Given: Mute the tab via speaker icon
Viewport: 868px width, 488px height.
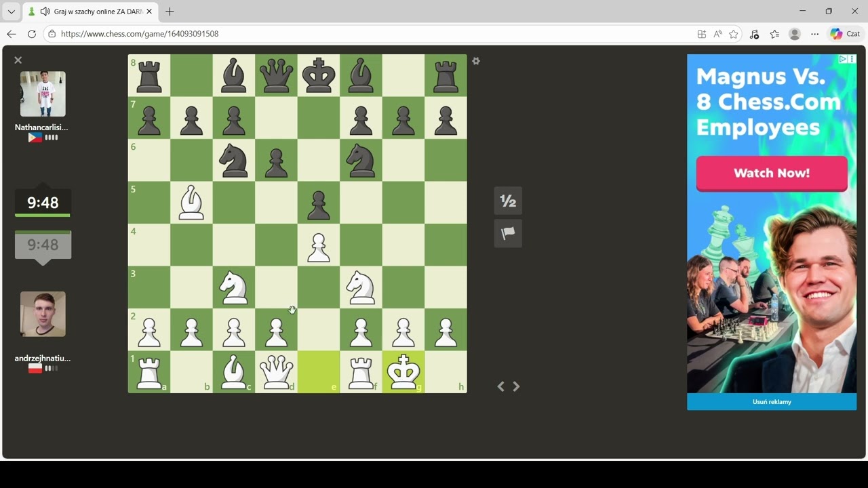Looking at the screenshot, I should coord(45,12).
